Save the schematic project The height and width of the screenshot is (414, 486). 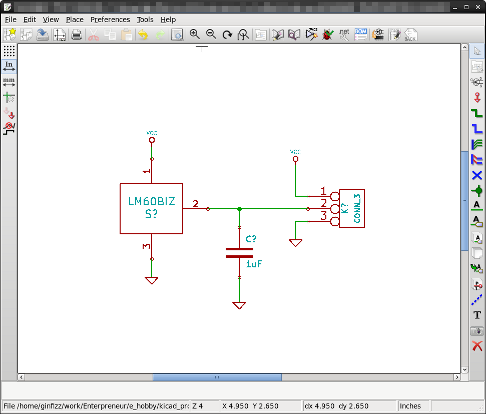[43, 35]
